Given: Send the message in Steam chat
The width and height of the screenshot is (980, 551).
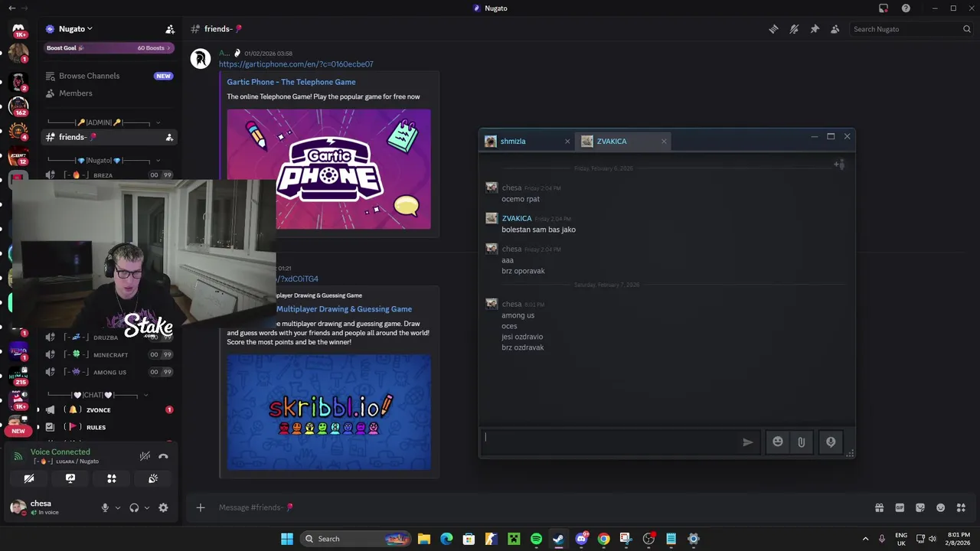Looking at the screenshot, I should point(748,442).
